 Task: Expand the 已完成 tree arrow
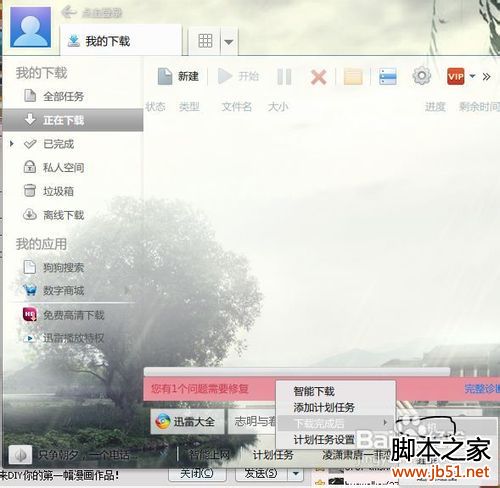(12, 144)
